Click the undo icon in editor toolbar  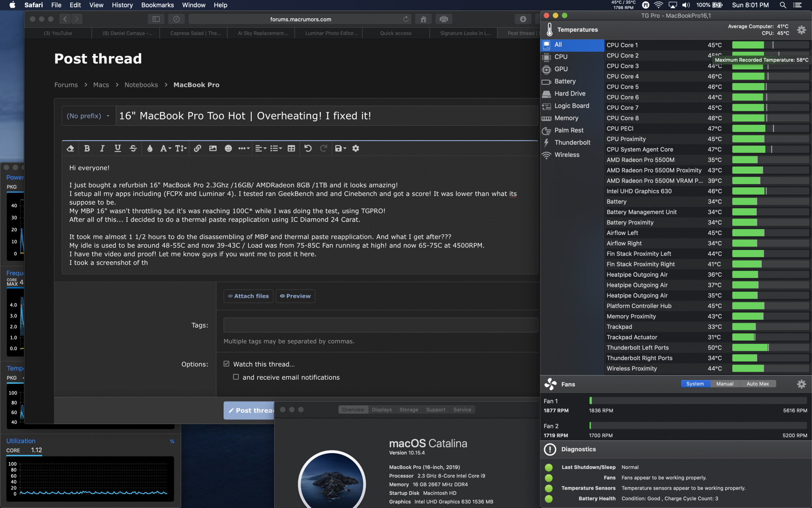[x=308, y=148]
